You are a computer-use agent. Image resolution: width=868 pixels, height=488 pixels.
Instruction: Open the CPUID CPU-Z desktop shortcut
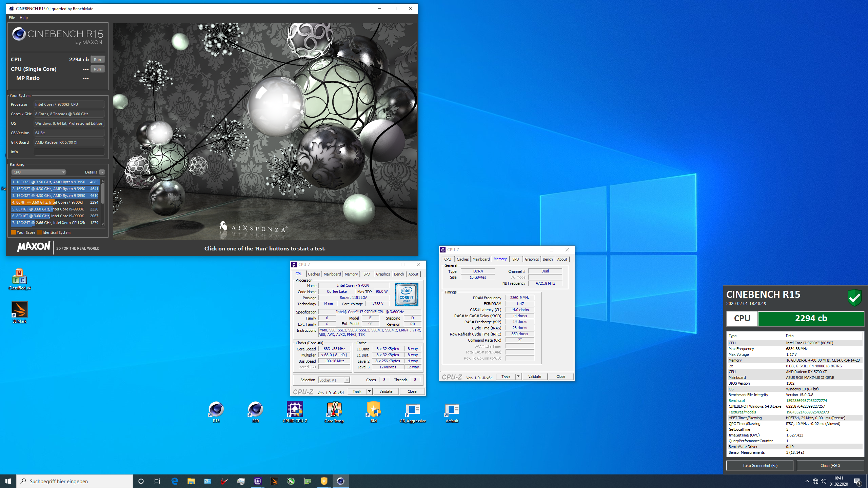(295, 412)
